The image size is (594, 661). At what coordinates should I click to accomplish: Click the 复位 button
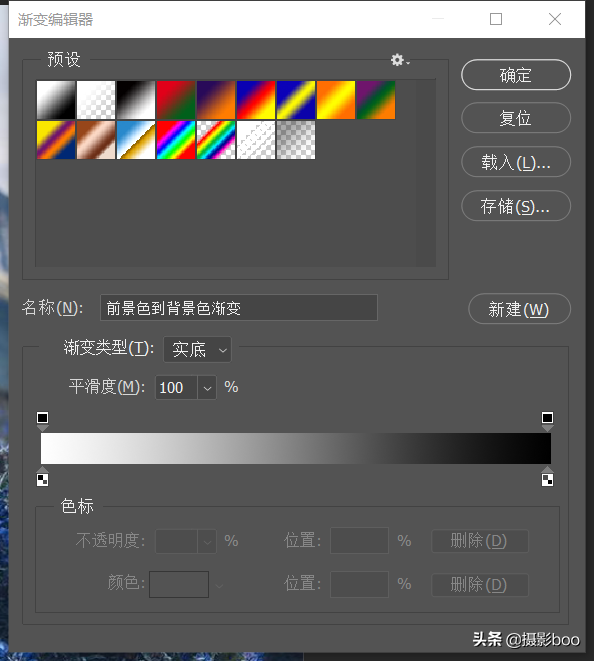point(516,118)
